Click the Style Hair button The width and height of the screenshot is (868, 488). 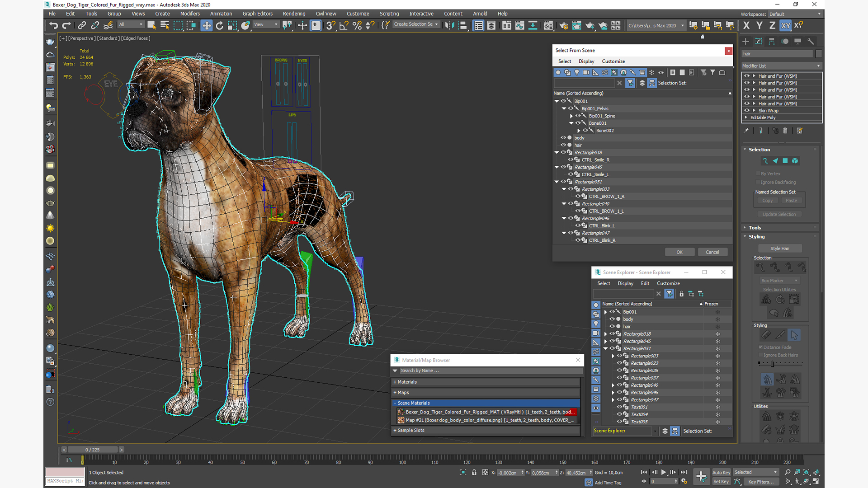coord(779,249)
